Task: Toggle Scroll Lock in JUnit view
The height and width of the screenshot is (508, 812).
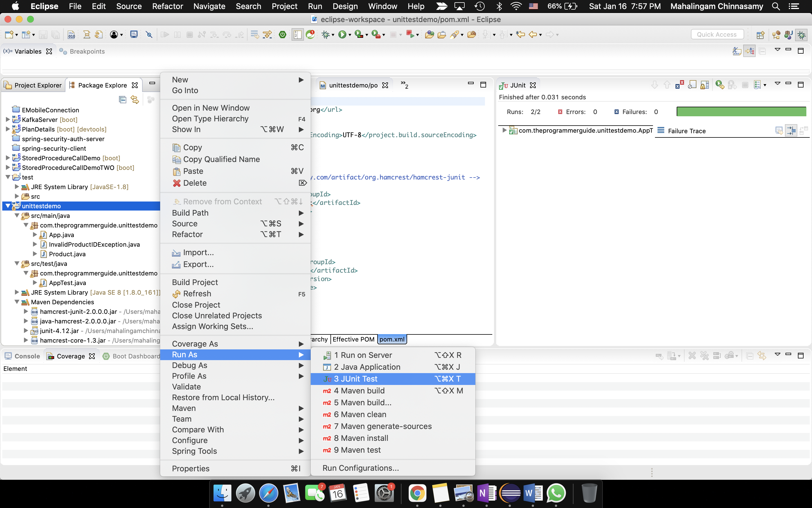Action: tap(705, 85)
